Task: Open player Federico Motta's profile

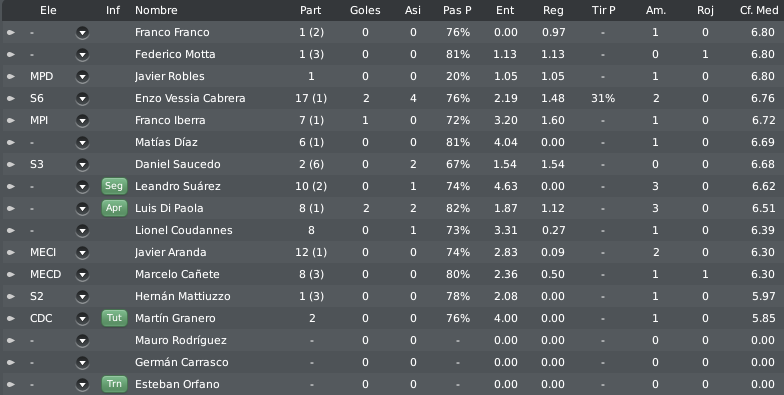Action: click(175, 54)
